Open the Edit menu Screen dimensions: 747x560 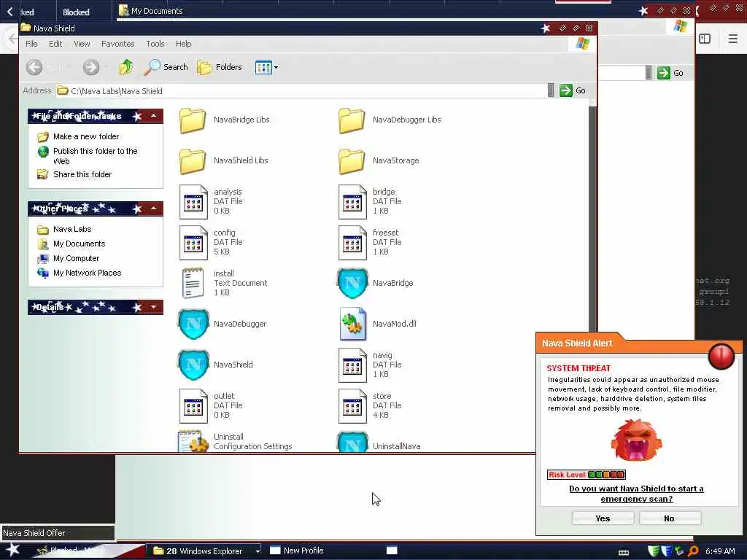pos(55,44)
